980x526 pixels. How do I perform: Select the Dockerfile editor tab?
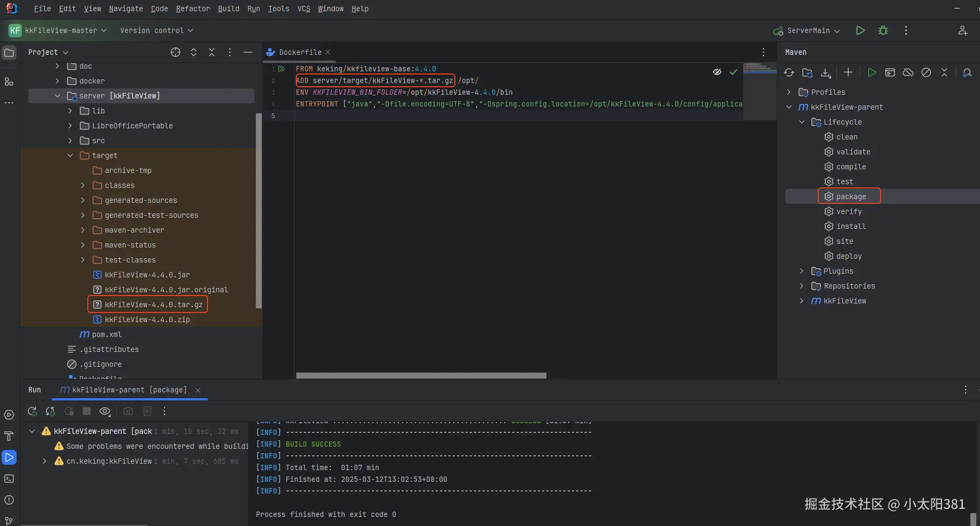pyautogui.click(x=300, y=52)
